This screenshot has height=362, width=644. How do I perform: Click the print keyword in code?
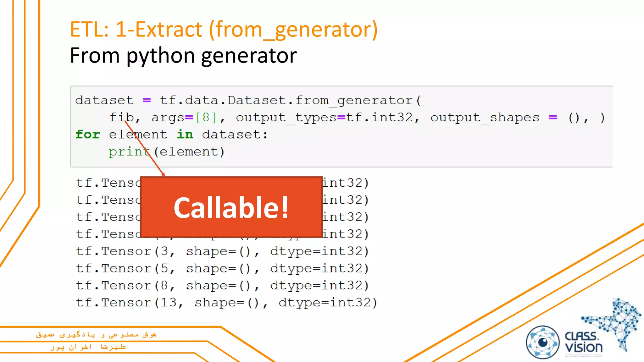coord(129,152)
